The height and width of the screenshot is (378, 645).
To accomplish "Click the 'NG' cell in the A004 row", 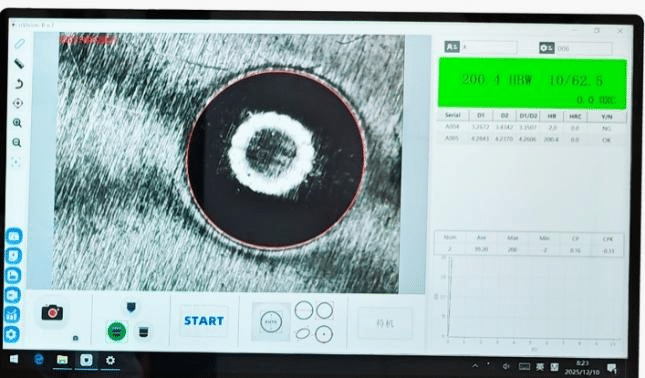I will (606, 128).
